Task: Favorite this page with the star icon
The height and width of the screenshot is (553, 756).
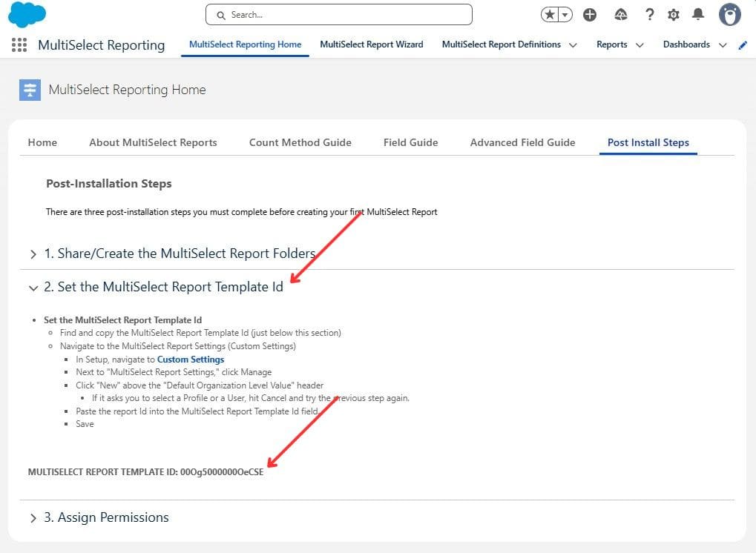Action: coord(548,13)
